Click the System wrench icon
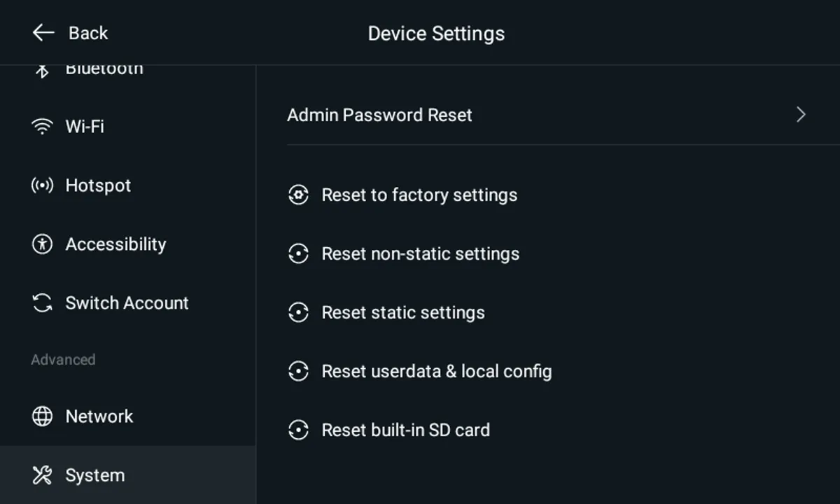Image resolution: width=840 pixels, height=504 pixels. 42,475
